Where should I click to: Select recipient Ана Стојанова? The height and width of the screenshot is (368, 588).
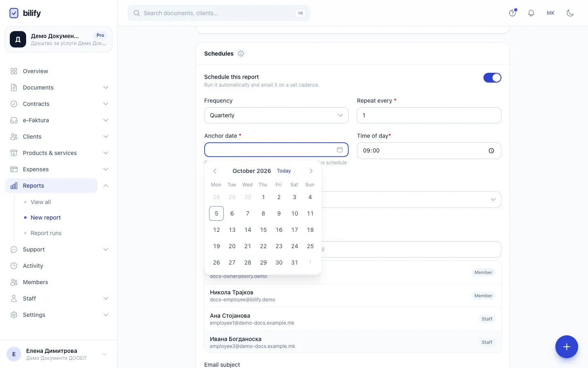click(x=353, y=319)
